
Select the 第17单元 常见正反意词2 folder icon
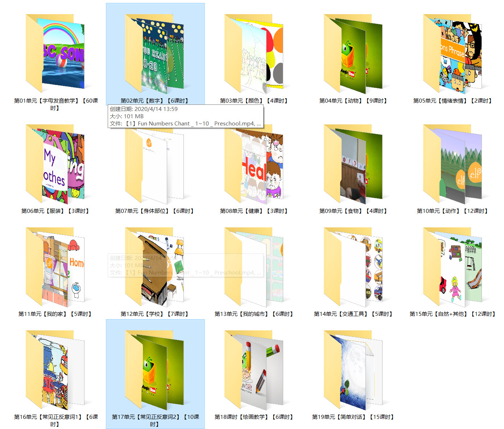(x=154, y=370)
